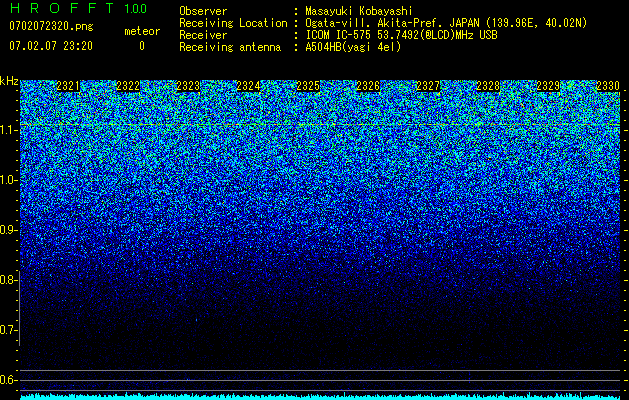
Task: Click the Receiving antenna field label
Action: point(230,47)
